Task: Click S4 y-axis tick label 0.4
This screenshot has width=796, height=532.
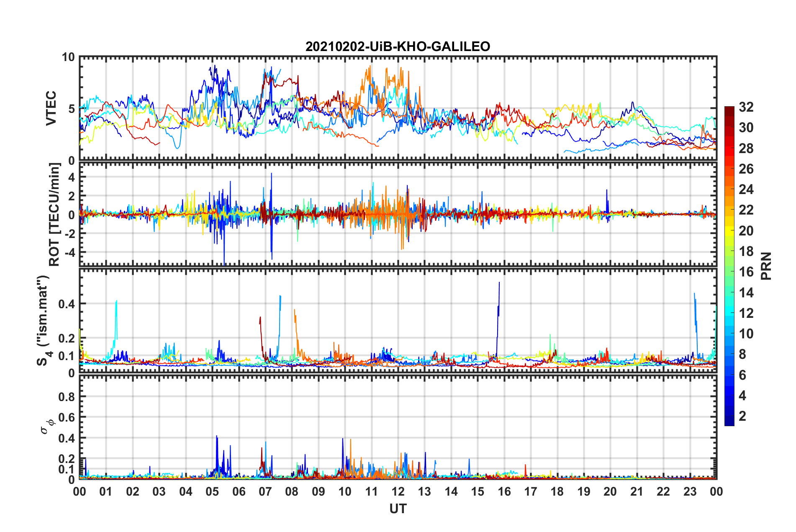Action: (x=67, y=304)
